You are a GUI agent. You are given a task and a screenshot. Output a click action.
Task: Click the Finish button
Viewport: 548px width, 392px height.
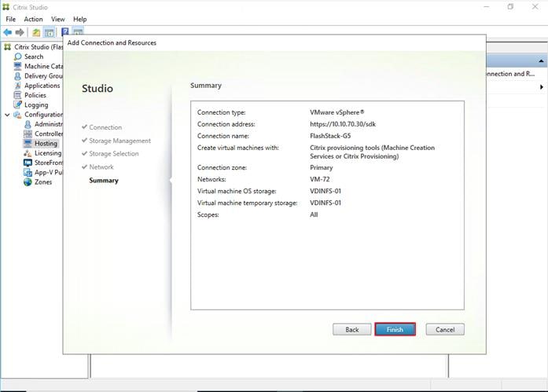coord(395,329)
